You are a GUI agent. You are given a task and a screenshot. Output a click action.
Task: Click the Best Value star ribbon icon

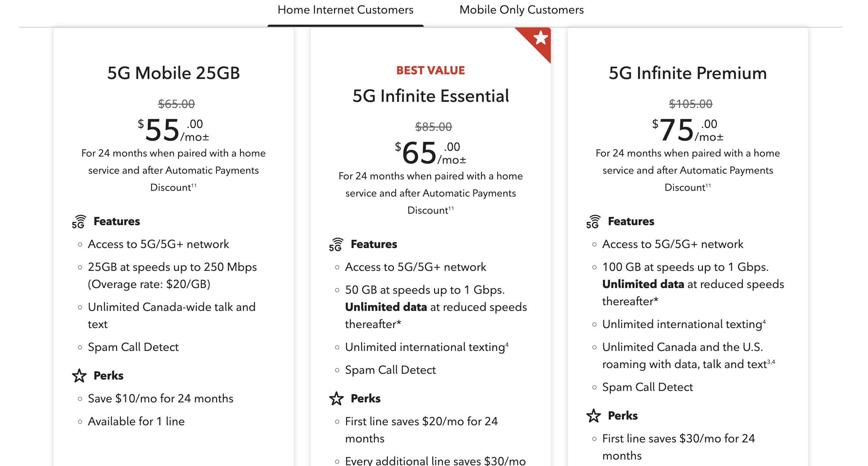coord(540,38)
